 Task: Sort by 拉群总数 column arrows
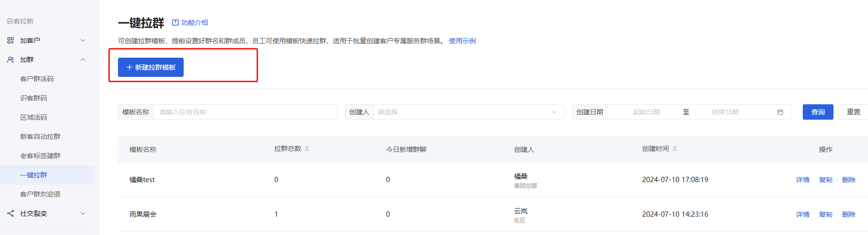tap(307, 148)
